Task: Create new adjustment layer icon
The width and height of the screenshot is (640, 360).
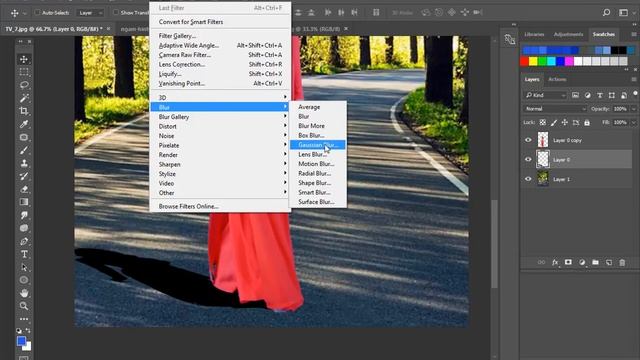Action: pyautogui.click(x=582, y=262)
